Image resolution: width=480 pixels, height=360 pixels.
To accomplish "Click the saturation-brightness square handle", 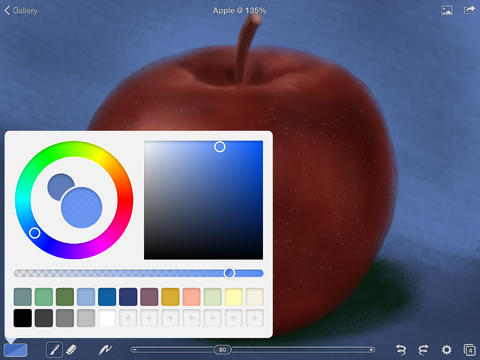I will pyautogui.click(x=220, y=147).
